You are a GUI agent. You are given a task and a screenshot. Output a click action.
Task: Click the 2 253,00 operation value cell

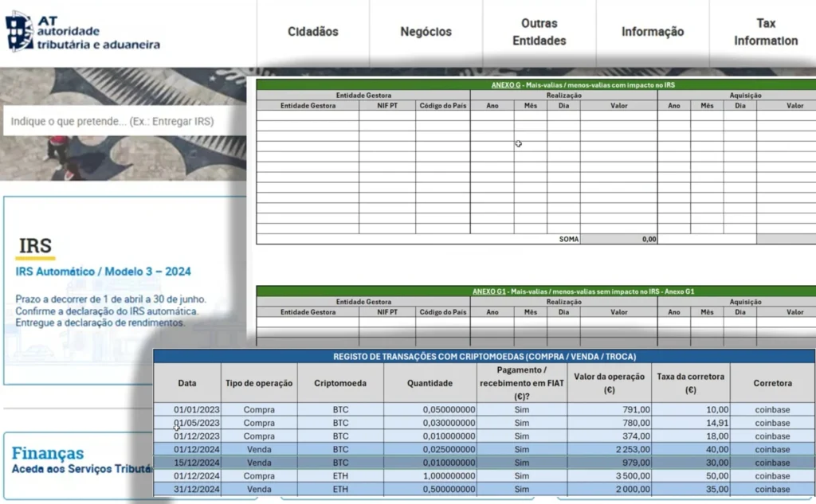[609, 450]
